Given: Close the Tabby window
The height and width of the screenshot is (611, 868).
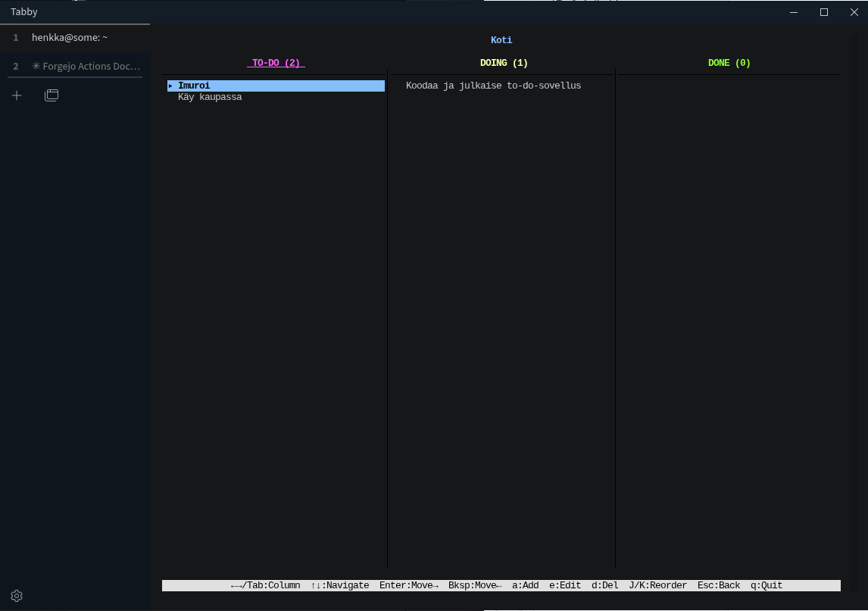Looking at the screenshot, I should tap(854, 12).
